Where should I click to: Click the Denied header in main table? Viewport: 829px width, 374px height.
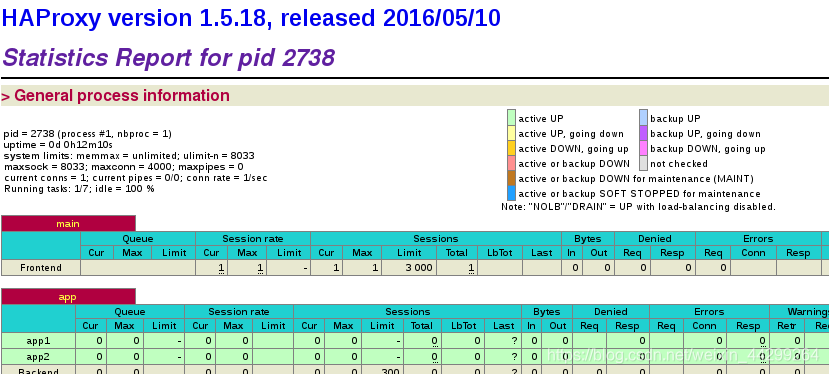point(655,239)
